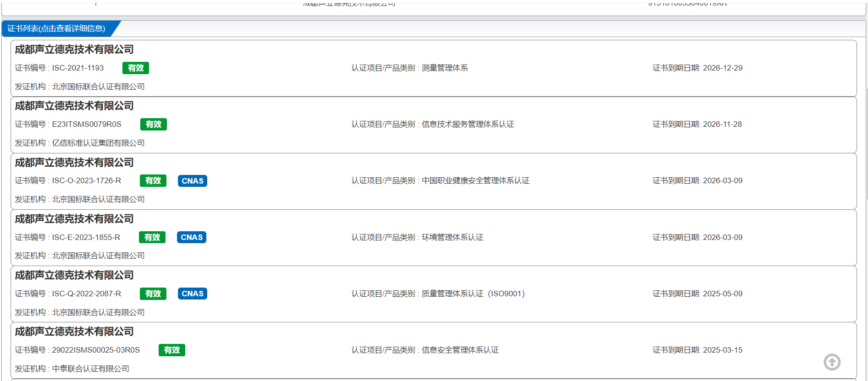Click expiry date 2026-12-29

(723, 68)
